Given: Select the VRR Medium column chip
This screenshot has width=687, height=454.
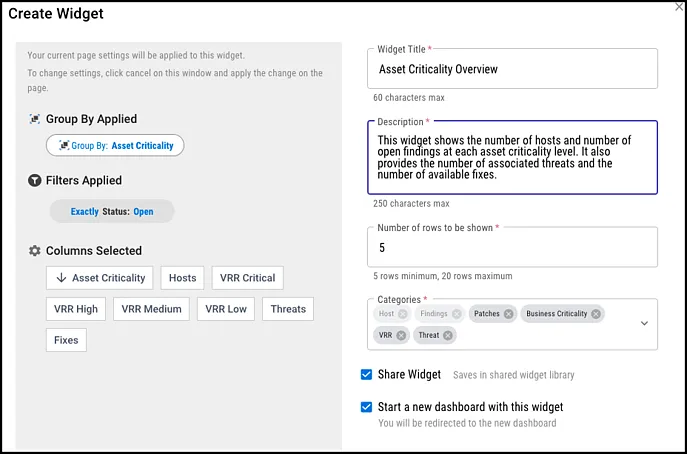Looking at the screenshot, I should pos(151,309).
